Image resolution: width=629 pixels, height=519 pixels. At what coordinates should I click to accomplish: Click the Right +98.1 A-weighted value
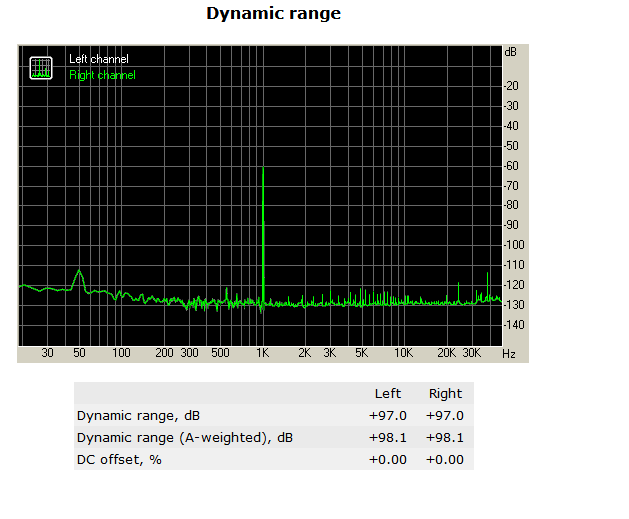(x=444, y=438)
